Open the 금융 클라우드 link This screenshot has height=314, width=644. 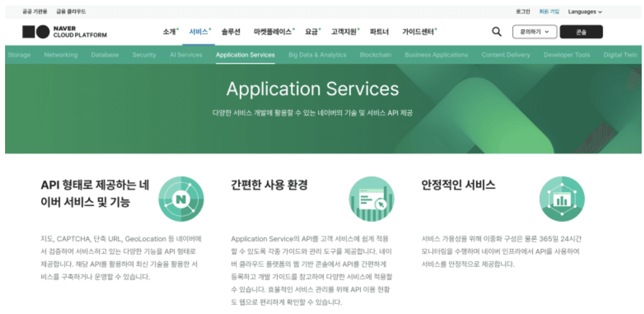click(71, 11)
